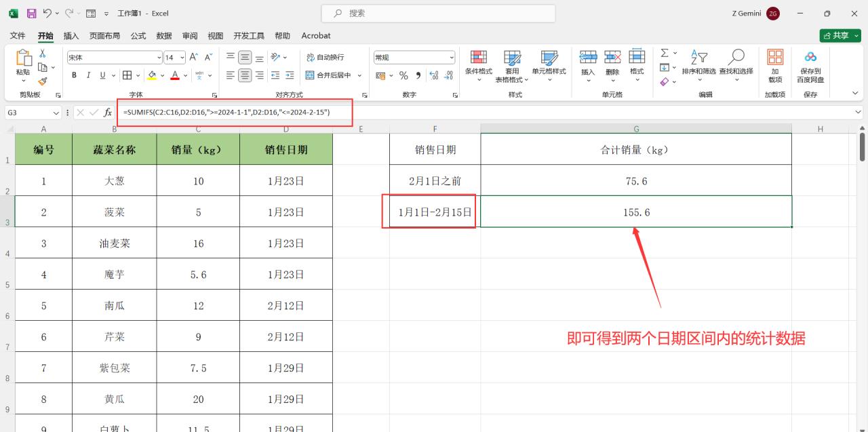This screenshot has height=432, width=868.
Task: Open the font size 14 dropdown
Action: click(182, 58)
